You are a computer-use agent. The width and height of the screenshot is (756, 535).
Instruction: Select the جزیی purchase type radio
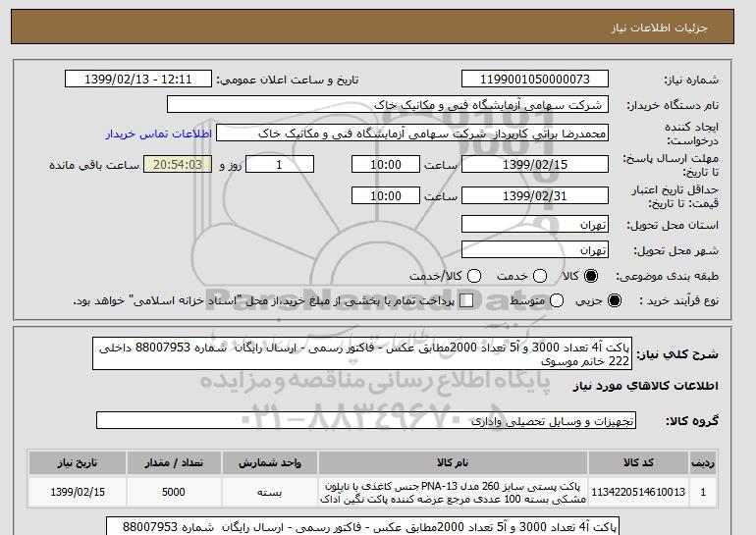coord(615,300)
